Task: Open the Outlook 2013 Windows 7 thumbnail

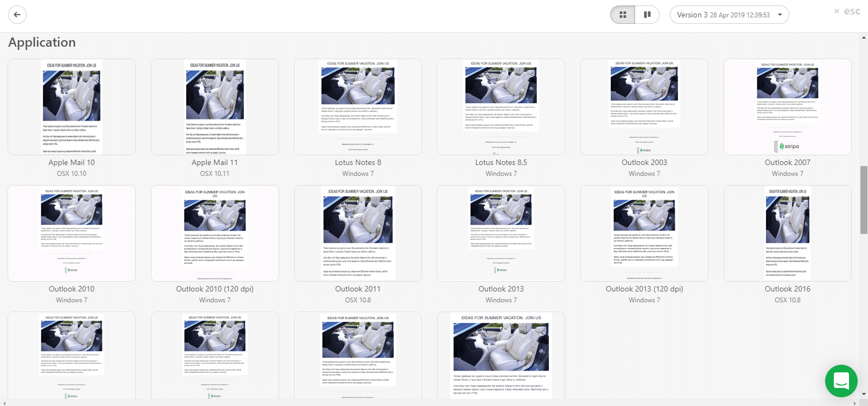Action: coord(501,233)
